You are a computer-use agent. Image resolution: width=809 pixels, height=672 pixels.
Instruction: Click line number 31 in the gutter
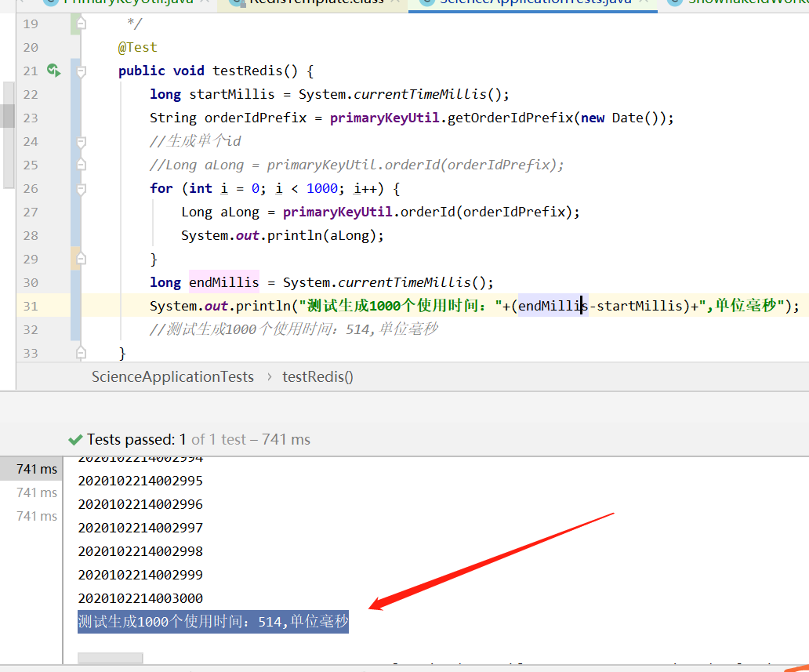31,306
